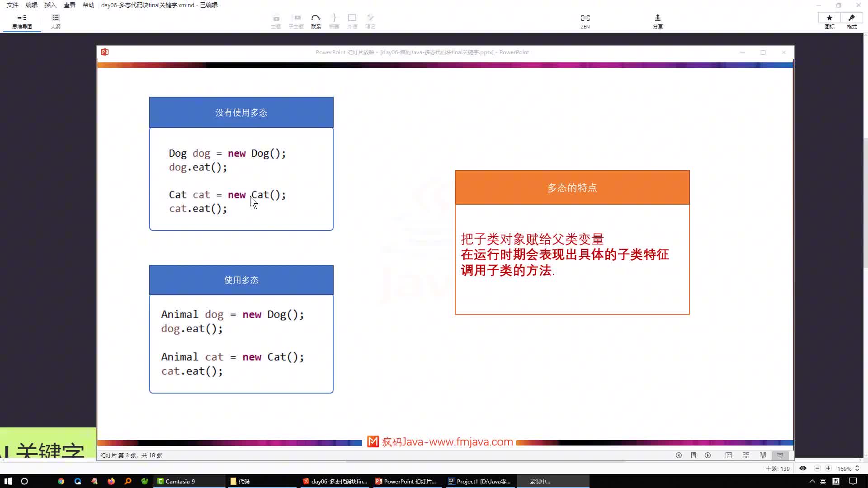Zoom out with the minus button
Viewport: 868px width, 488px height.
click(x=817, y=469)
